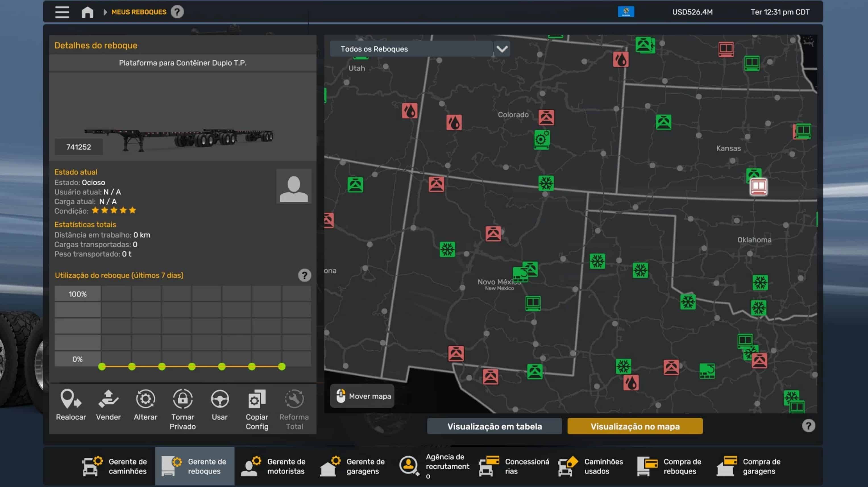Click last data point on usage graph
Screen dimensions: 868x487
[282, 367]
